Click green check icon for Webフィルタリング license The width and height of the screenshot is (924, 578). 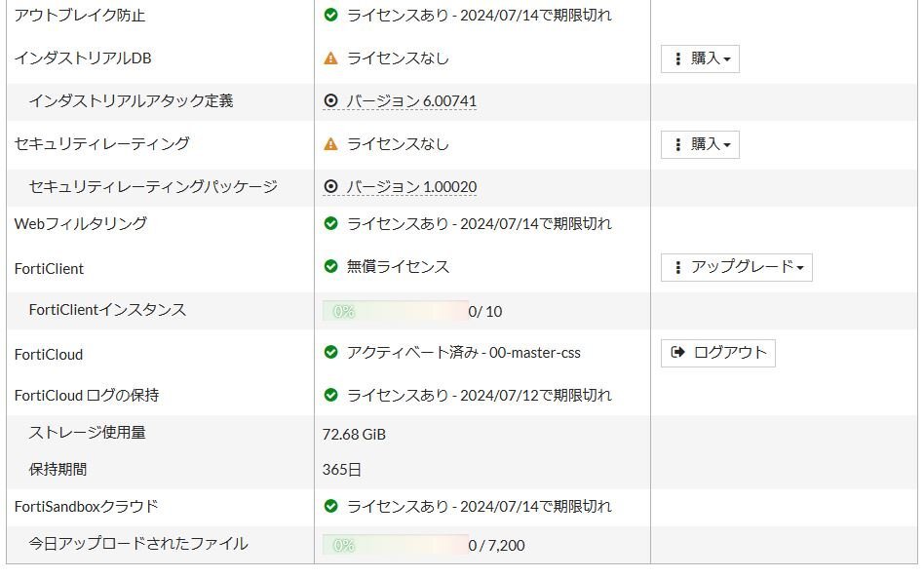[330, 224]
